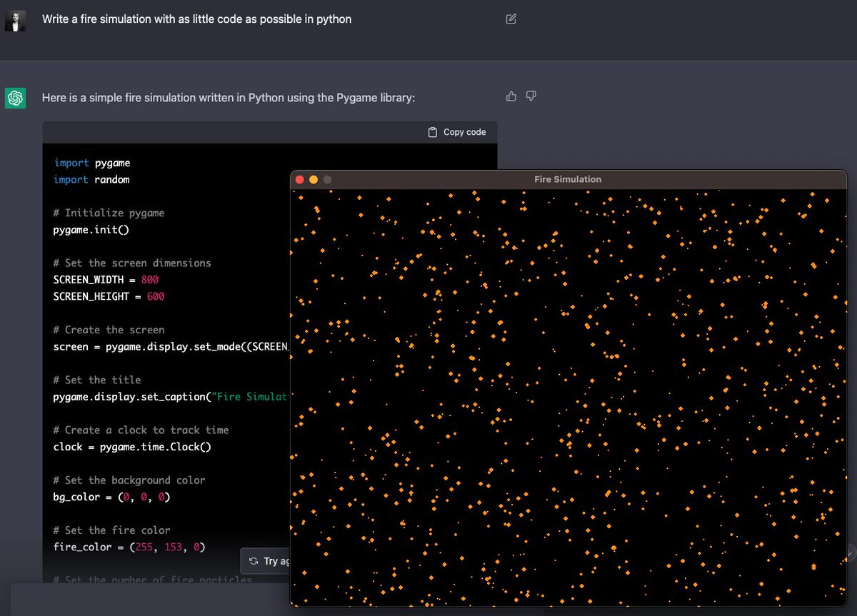Click the prompt text about fire simulation
This screenshot has height=616, width=857.
196,19
